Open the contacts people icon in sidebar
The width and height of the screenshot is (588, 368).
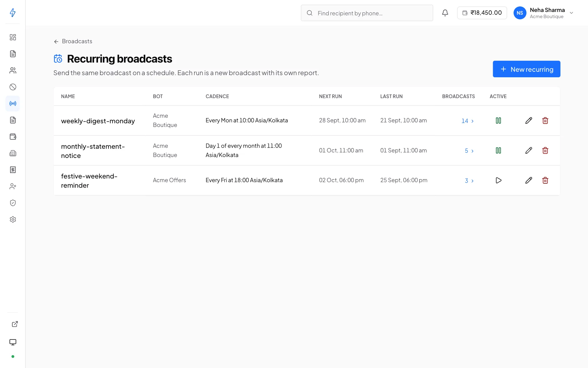coord(13,71)
